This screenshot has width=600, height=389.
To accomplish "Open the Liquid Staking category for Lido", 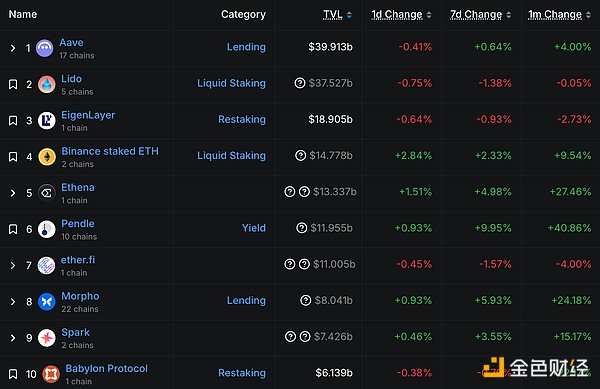I will coord(232,83).
